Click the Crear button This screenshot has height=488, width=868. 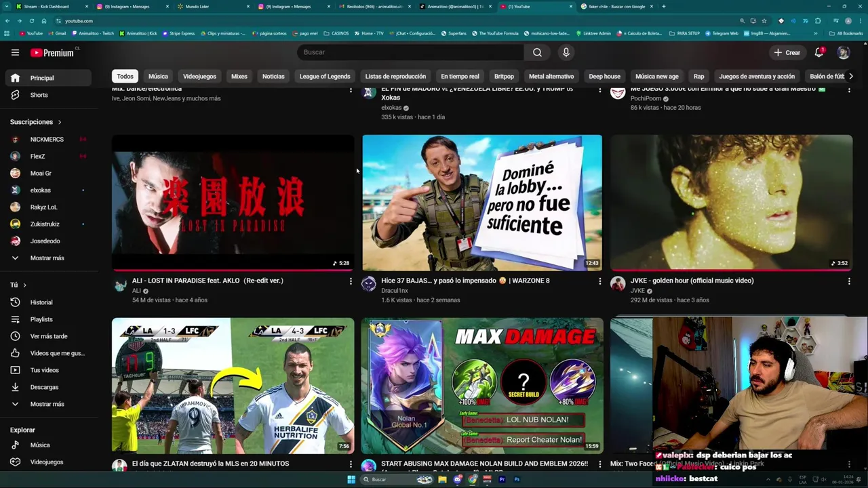[x=787, y=52]
